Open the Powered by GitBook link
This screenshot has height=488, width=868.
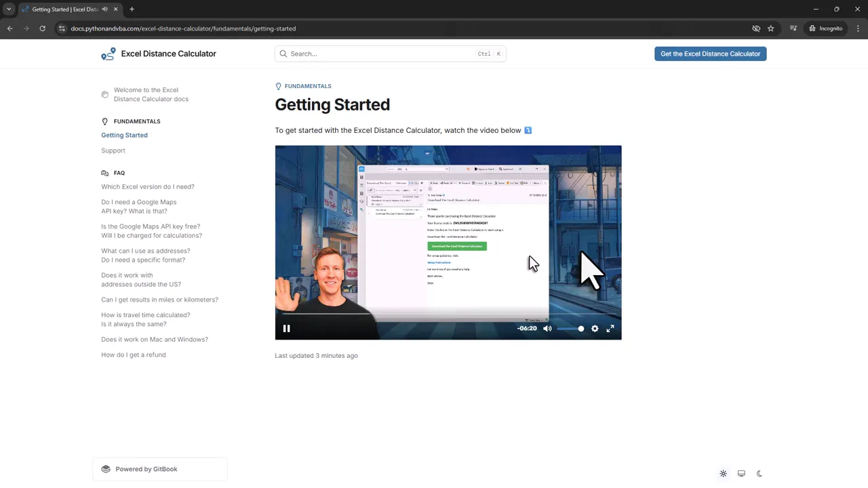coord(146,469)
